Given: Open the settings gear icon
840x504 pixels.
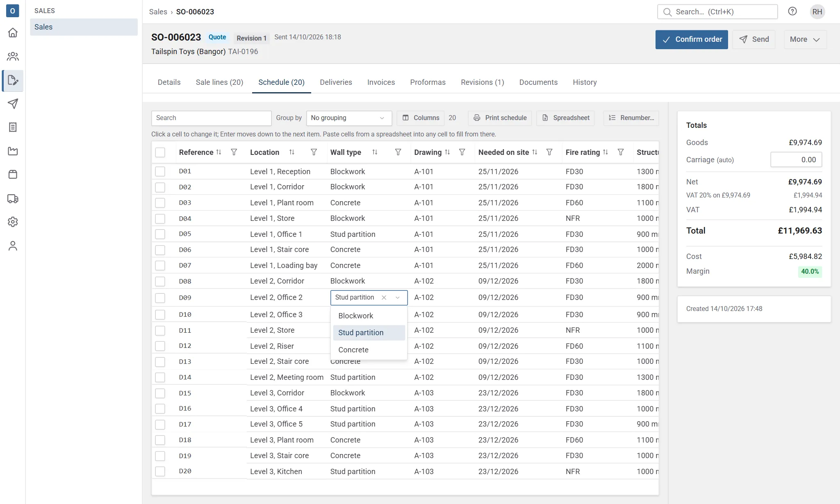Looking at the screenshot, I should tap(13, 222).
